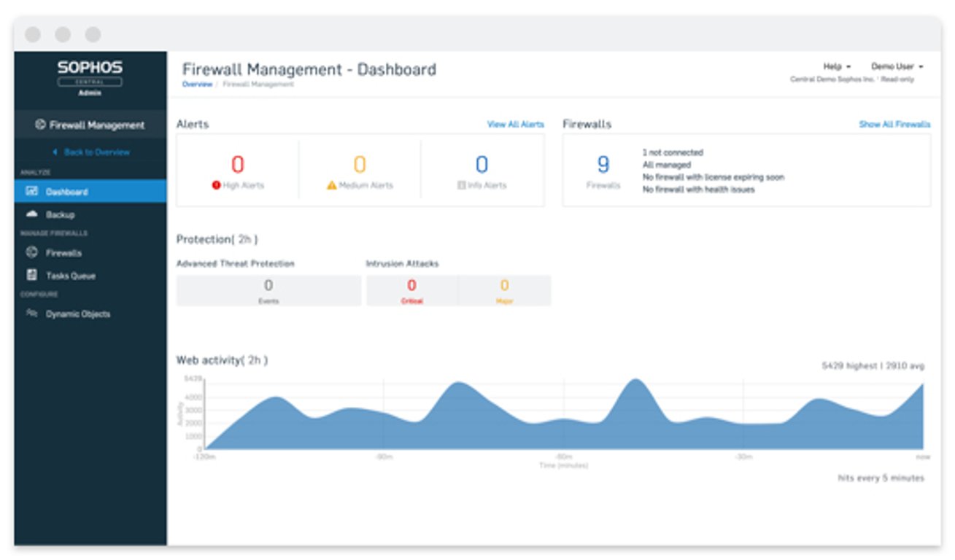
Task: Click the Web activity chart peak
Action: [636, 380]
